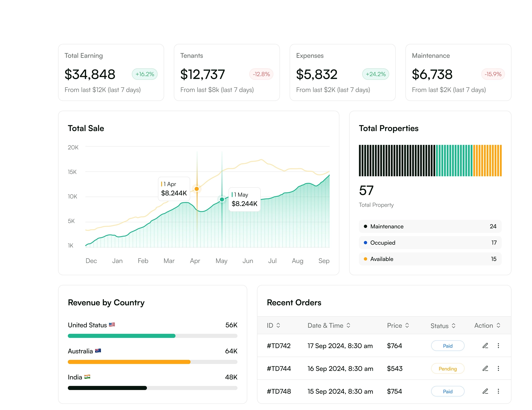Click the India flag icon
Image resolution: width=532 pixels, height=410 pixels.
click(87, 377)
